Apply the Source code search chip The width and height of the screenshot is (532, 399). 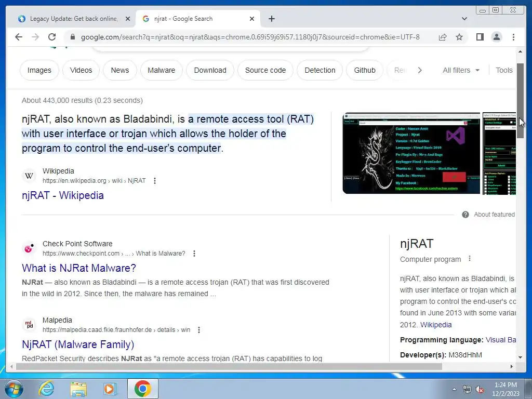[x=265, y=70]
